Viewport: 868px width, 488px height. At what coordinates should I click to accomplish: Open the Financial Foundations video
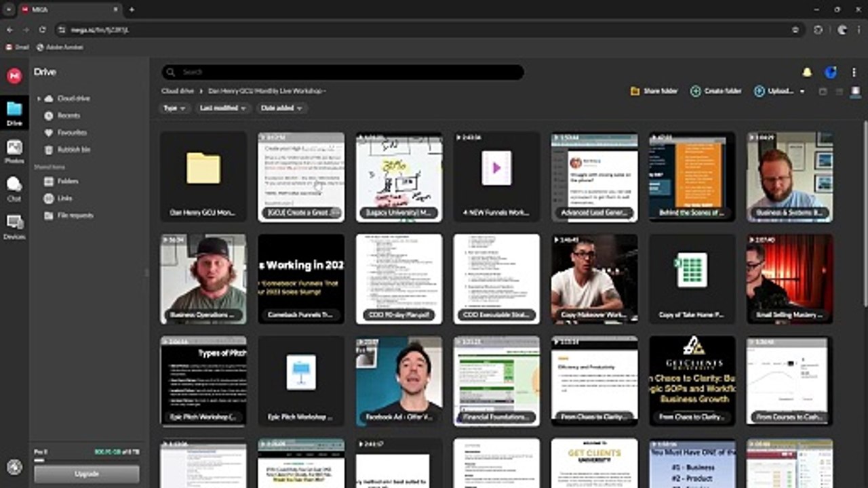(x=496, y=381)
